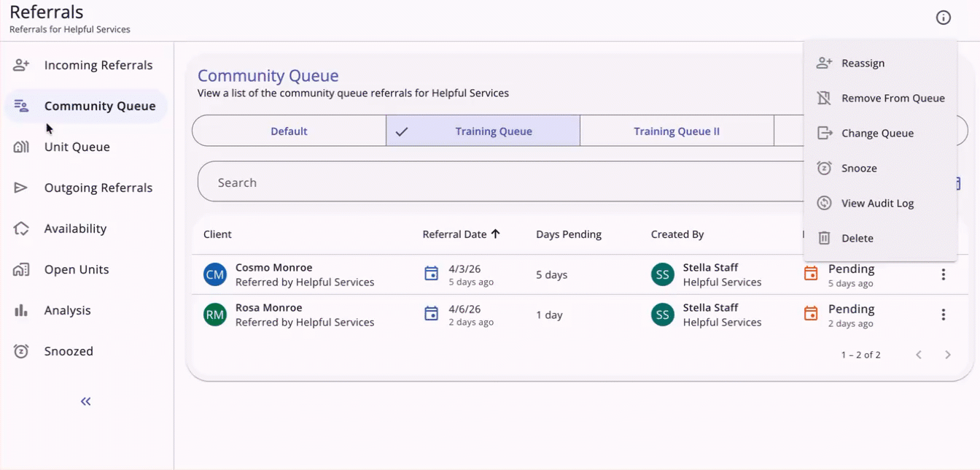Select Delete from the actions menu
The height and width of the screenshot is (470, 980).
click(858, 238)
